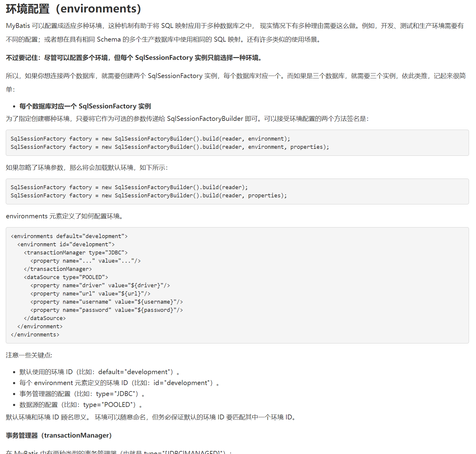Click the line <transactionManager type="JDBC">
Viewport: 476px width, 454px height.
[76, 253]
